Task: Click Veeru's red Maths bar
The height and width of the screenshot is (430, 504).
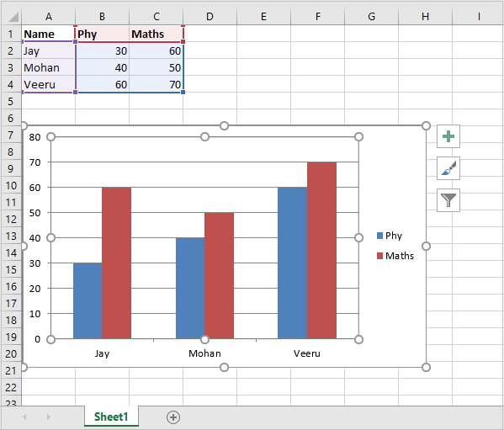Action: click(321, 251)
